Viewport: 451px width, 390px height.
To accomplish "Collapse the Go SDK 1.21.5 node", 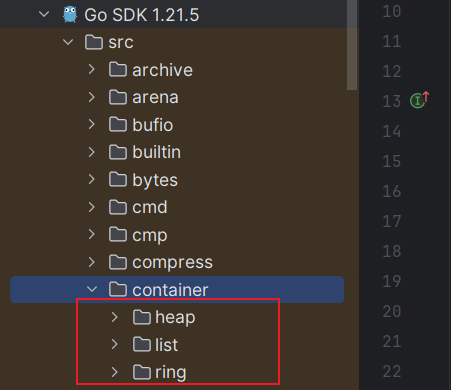I will coord(44,14).
